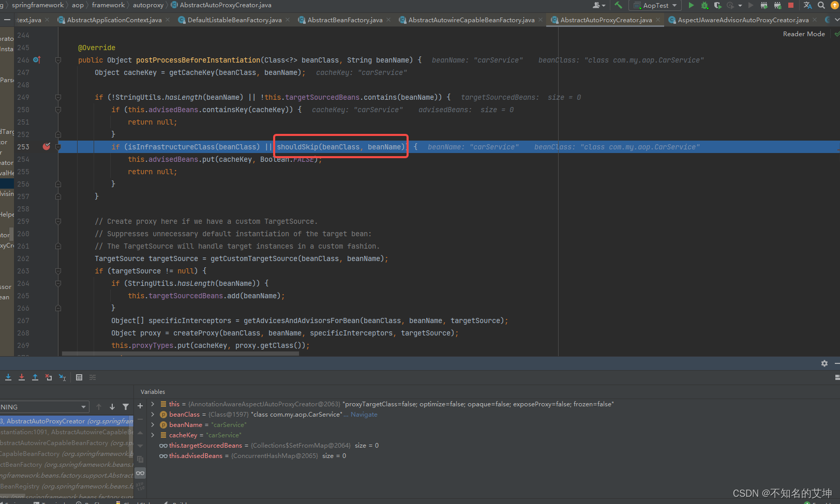
Task: Expand the 'this' variable node
Action: pyautogui.click(x=153, y=404)
